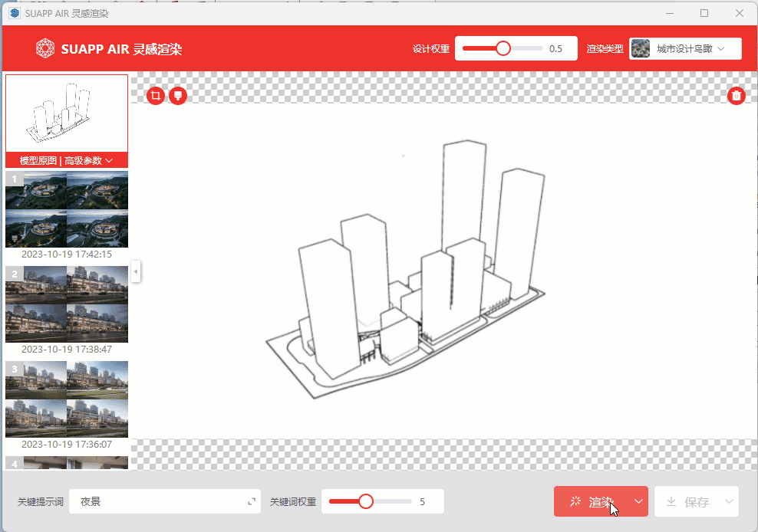Click the render type preview thumbnail icon
The image size is (758, 532).
641,49
